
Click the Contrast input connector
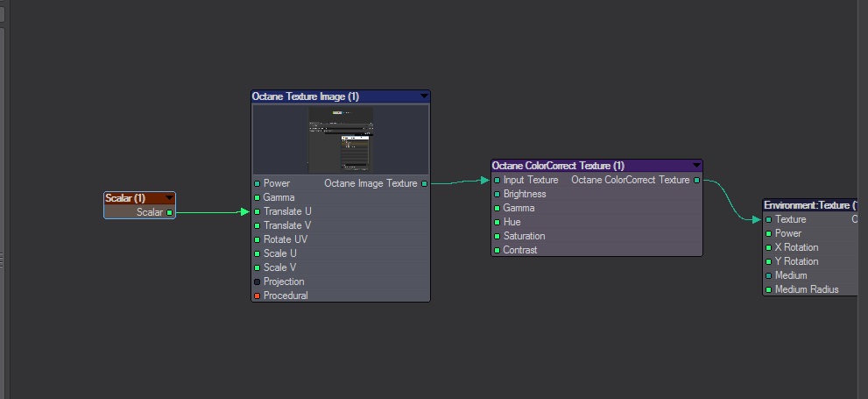(x=498, y=251)
